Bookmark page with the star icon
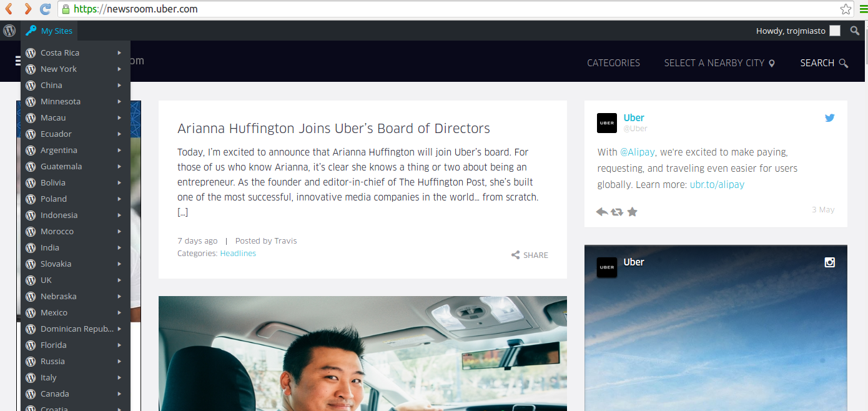Screen dimensions: 868x411 pyautogui.click(x=846, y=9)
